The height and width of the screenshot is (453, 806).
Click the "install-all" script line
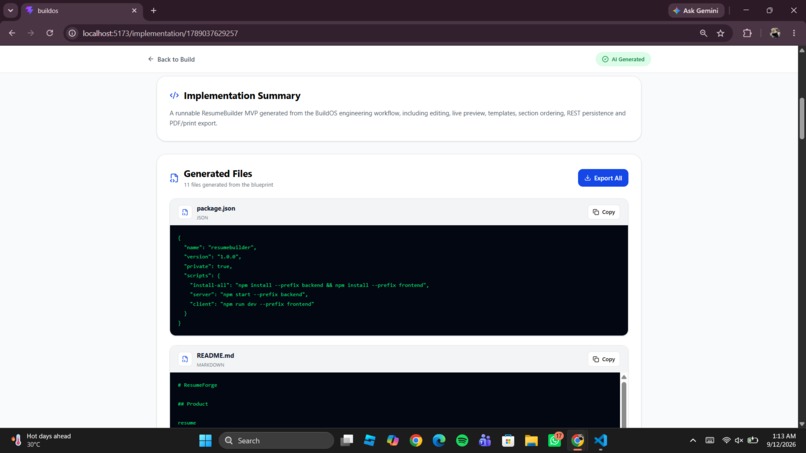coord(309,285)
